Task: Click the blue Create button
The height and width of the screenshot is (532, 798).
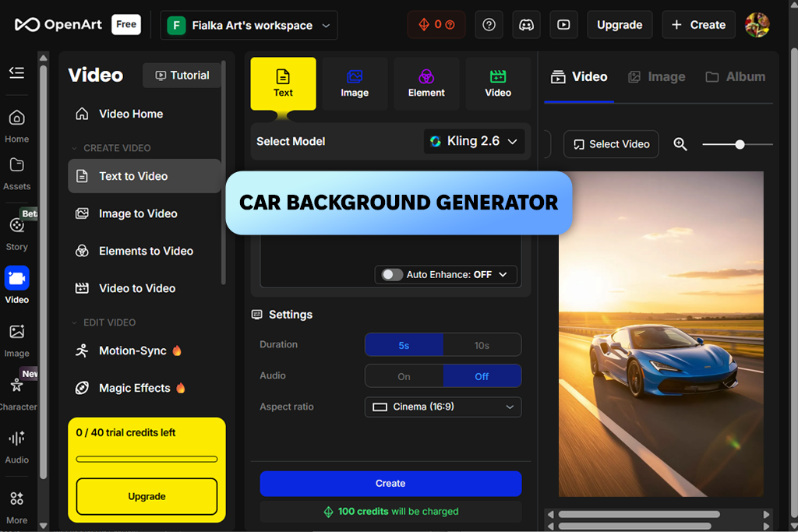Action: pos(391,484)
